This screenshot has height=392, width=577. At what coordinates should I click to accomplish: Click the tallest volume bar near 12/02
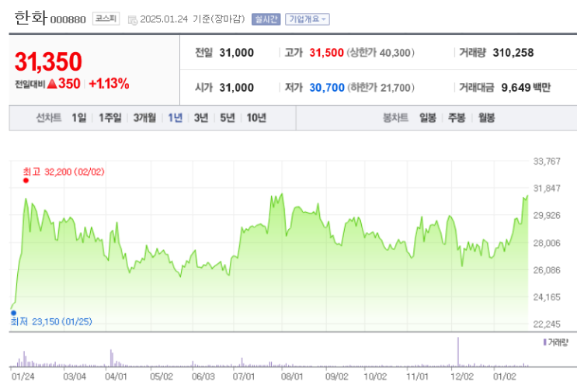458,352
